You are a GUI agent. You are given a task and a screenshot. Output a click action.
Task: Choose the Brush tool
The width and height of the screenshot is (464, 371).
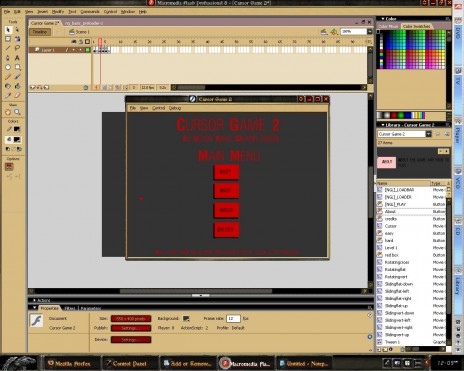click(17, 77)
